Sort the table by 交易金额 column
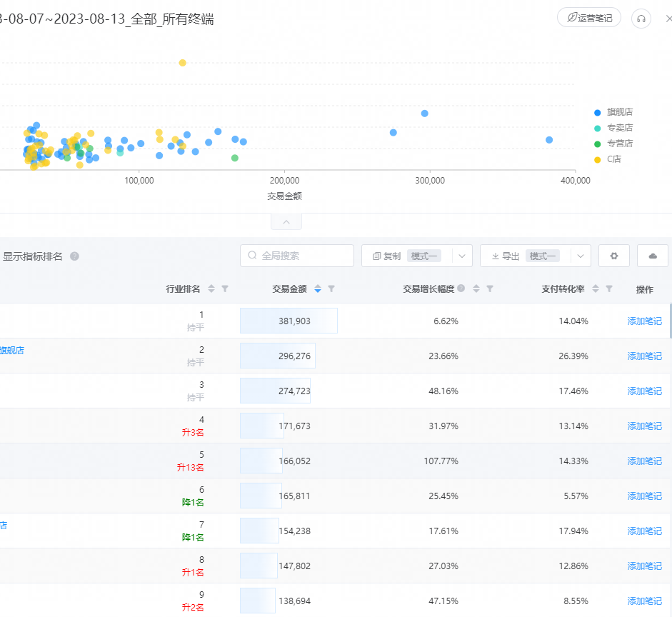 318,289
